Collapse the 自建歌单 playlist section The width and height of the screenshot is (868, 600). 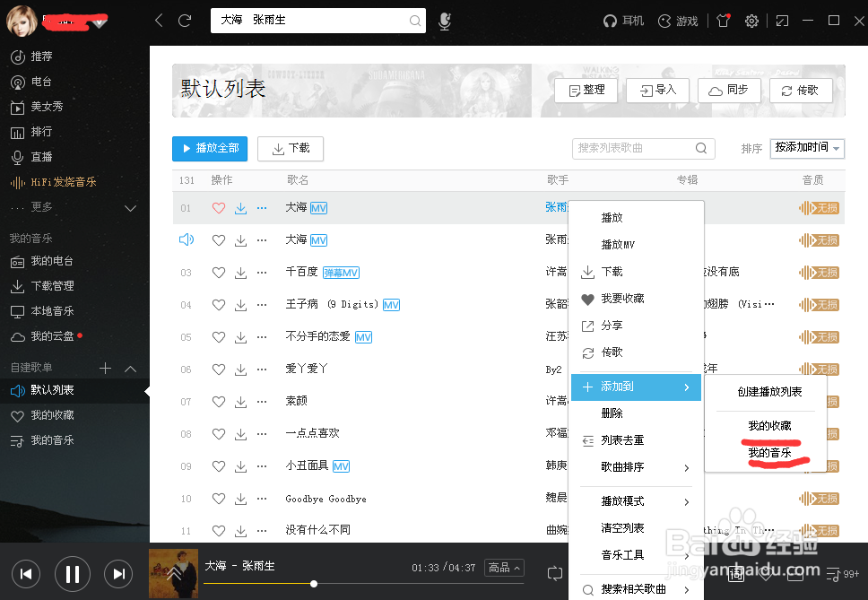(131, 369)
